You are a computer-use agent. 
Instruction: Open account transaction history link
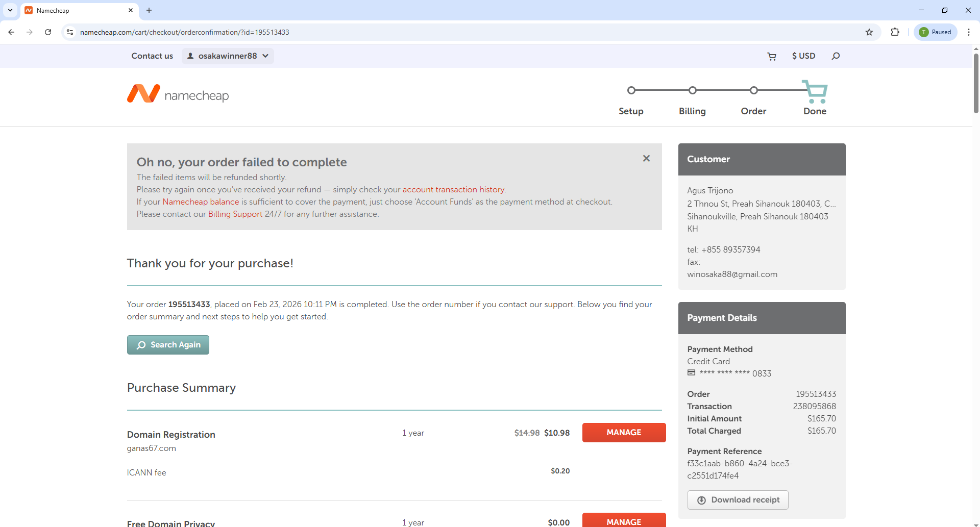tap(453, 190)
